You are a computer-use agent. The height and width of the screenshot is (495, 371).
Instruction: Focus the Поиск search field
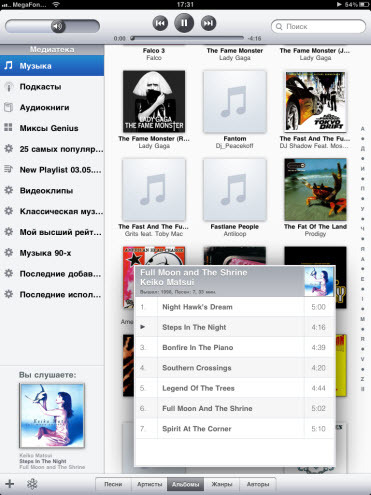coord(318,26)
